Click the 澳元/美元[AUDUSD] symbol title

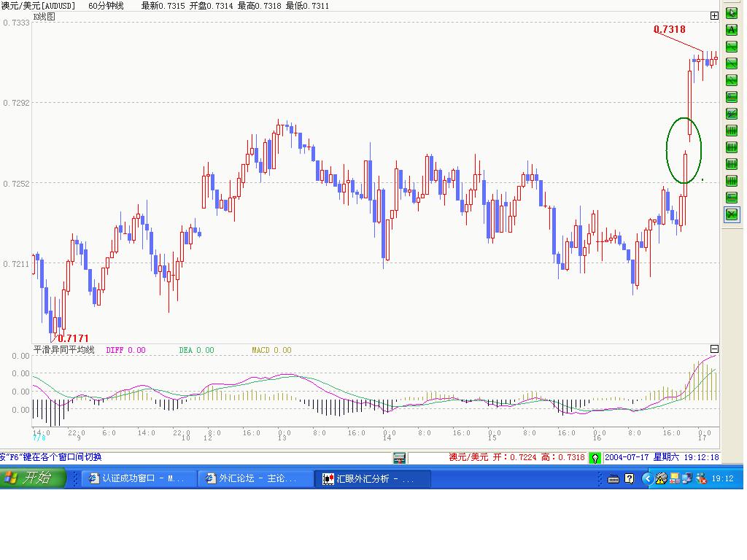(x=38, y=6)
